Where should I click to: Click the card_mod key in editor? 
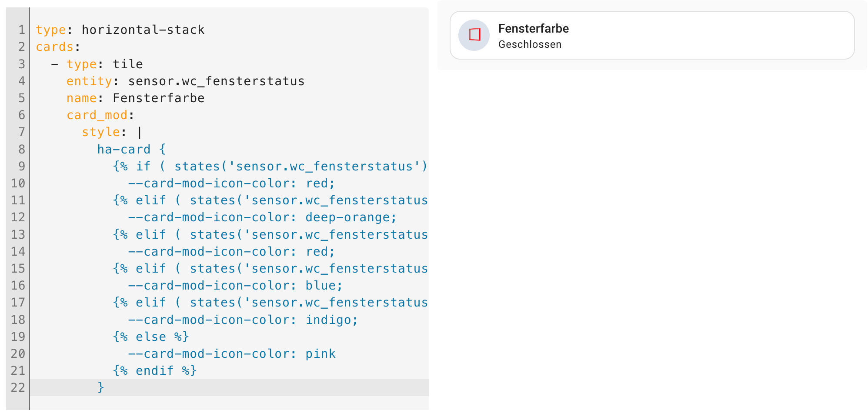[x=97, y=115]
